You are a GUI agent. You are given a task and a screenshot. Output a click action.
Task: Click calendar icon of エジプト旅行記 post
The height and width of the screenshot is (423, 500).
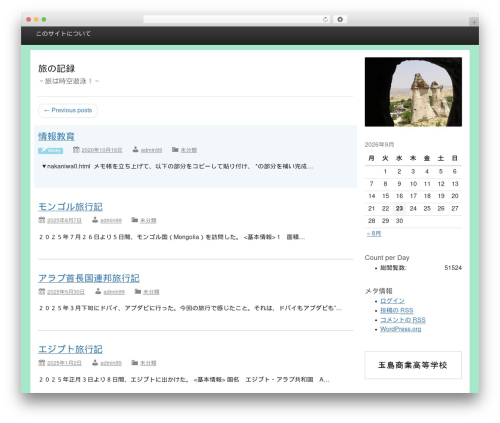click(42, 362)
